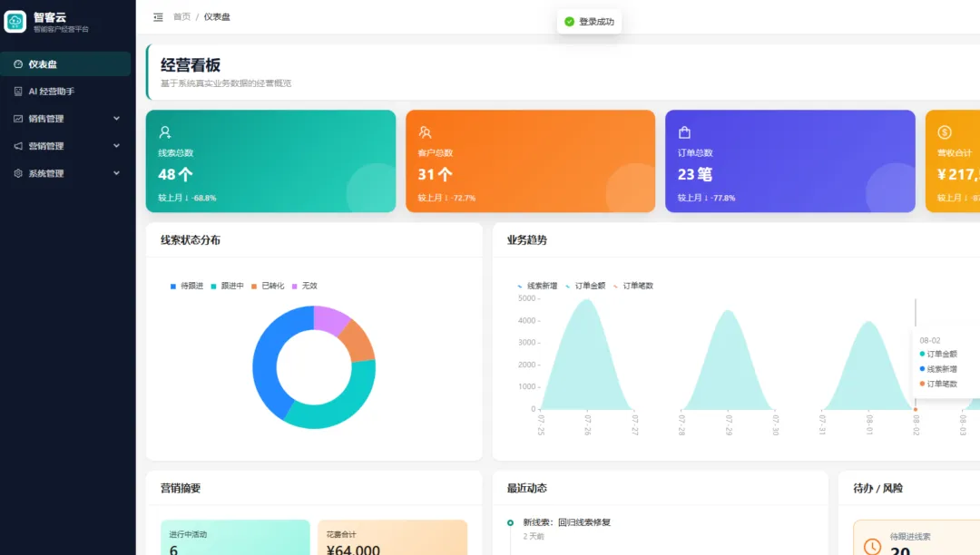Click the 较上月 -77.8% text
The height and width of the screenshot is (555, 980).
[x=706, y=198]
